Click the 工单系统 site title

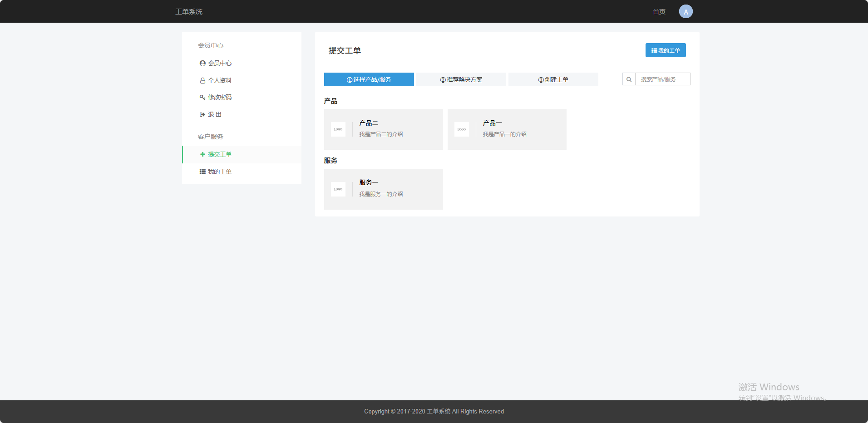tap(189, 12)
